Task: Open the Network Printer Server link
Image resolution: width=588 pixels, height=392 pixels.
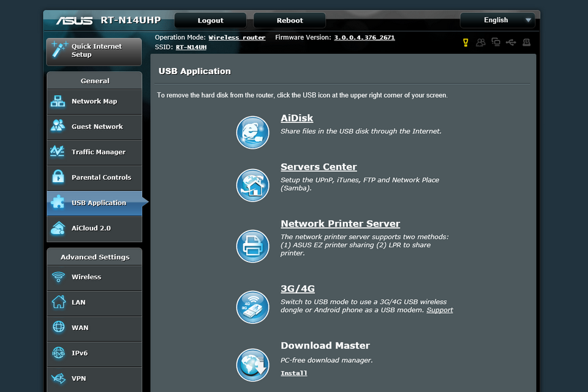Action: click(340, 224)
